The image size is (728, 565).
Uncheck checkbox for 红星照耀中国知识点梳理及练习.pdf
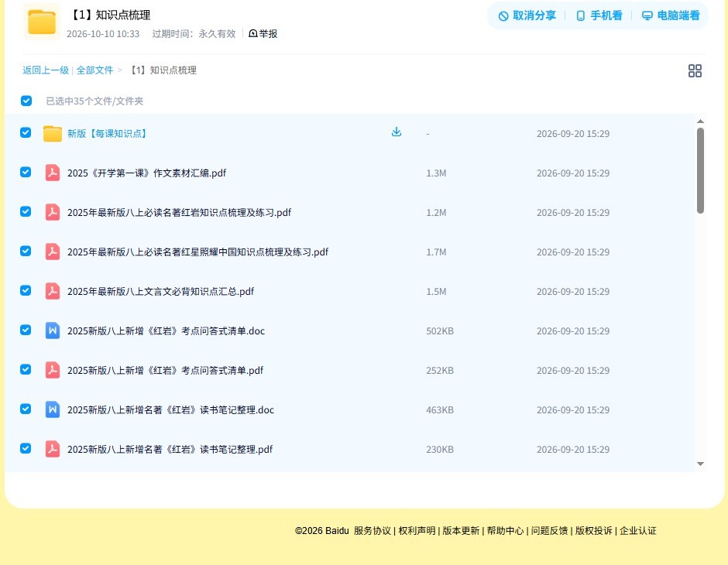tap(26, 251)
